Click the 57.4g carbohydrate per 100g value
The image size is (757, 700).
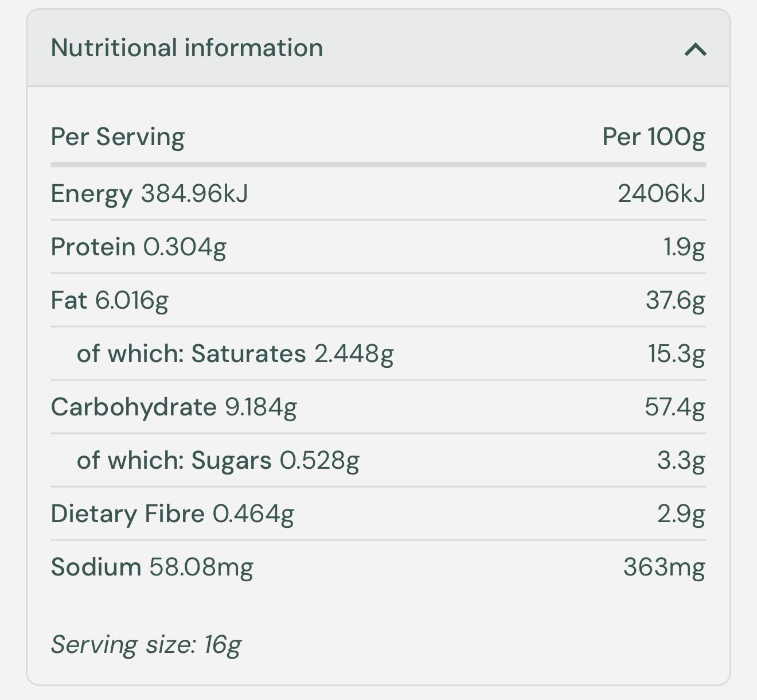(x=675, y=407)
